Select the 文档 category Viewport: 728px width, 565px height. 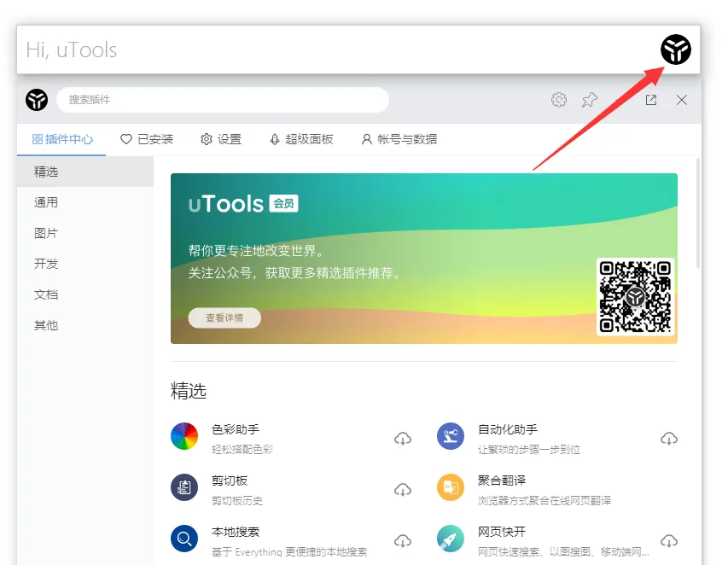(x=85, y=294)
